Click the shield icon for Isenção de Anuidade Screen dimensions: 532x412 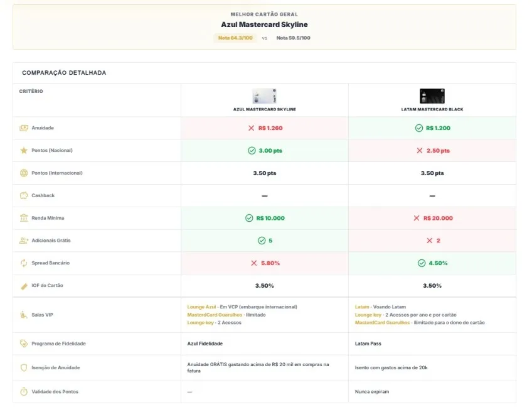click(24, 367)
